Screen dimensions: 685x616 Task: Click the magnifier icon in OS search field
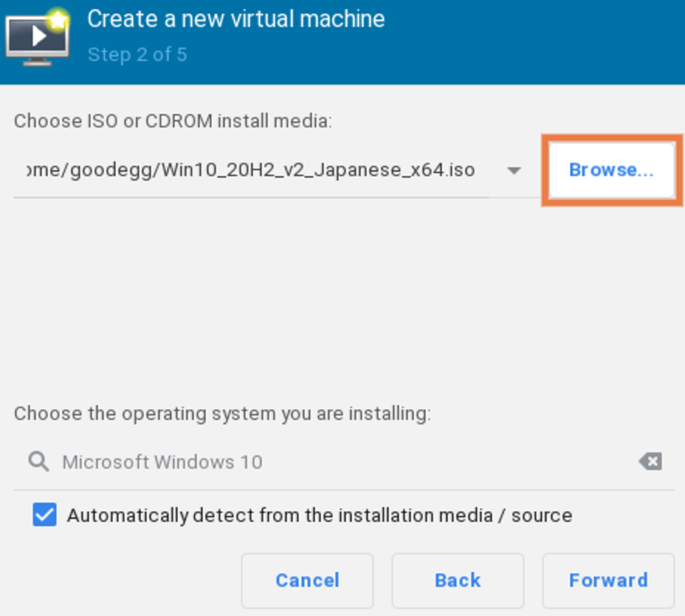(38, 462)
